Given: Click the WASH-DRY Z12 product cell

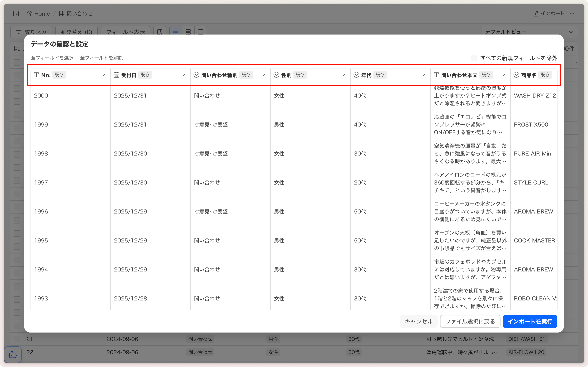Looking at the screenshot, I should pyautogui.click(x=535, y=96).
